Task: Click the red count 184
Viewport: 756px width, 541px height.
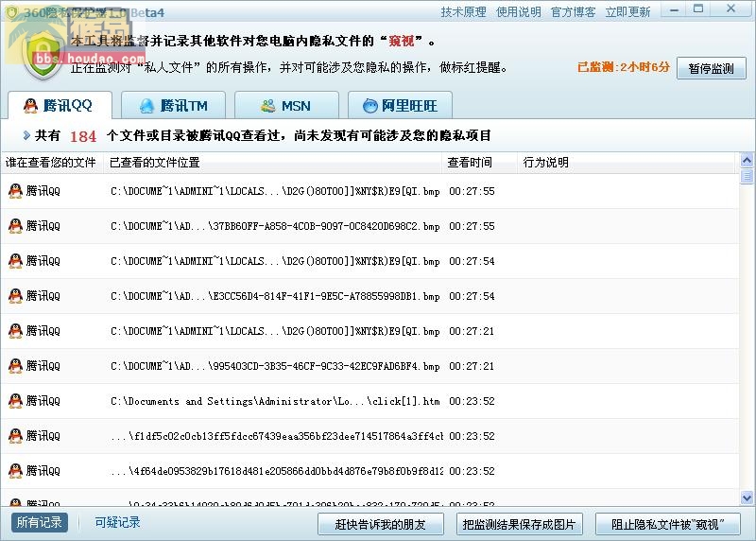Action: point(83,136)
